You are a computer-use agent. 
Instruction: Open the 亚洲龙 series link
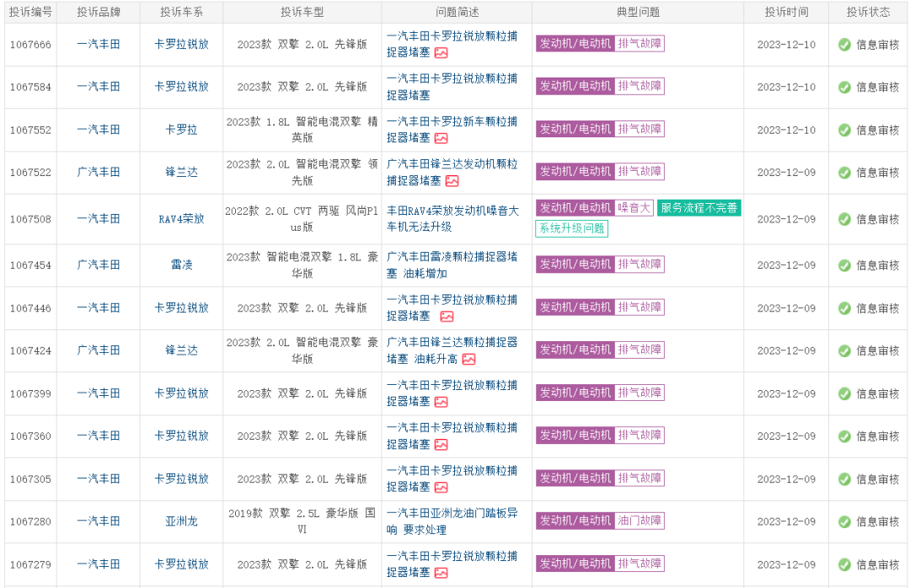click(x=182, y=521)
